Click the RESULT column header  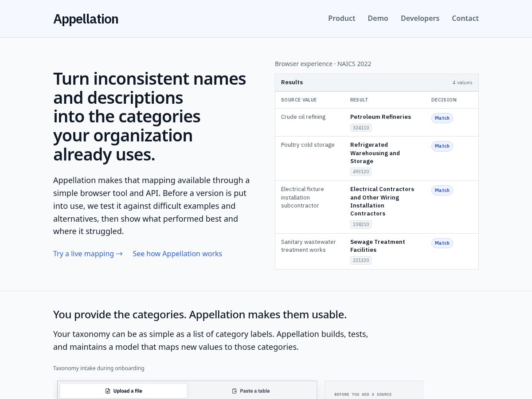(359, 100)
